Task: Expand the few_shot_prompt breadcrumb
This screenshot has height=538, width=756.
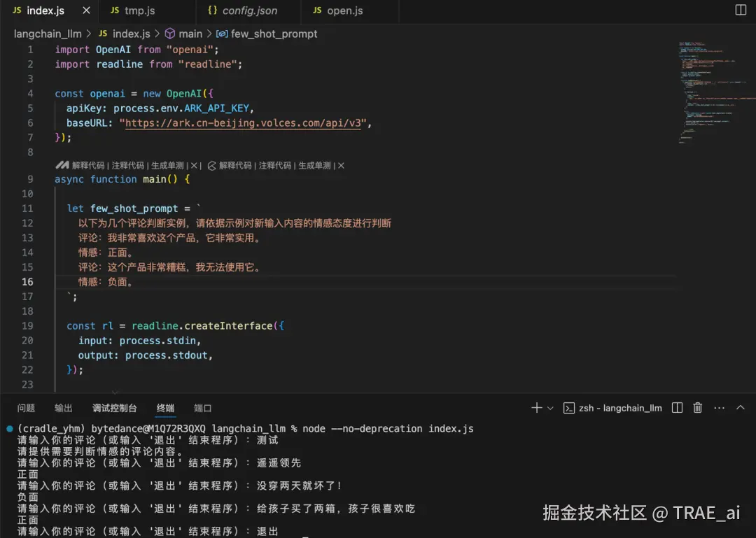Action: click(x=273, y=34)
